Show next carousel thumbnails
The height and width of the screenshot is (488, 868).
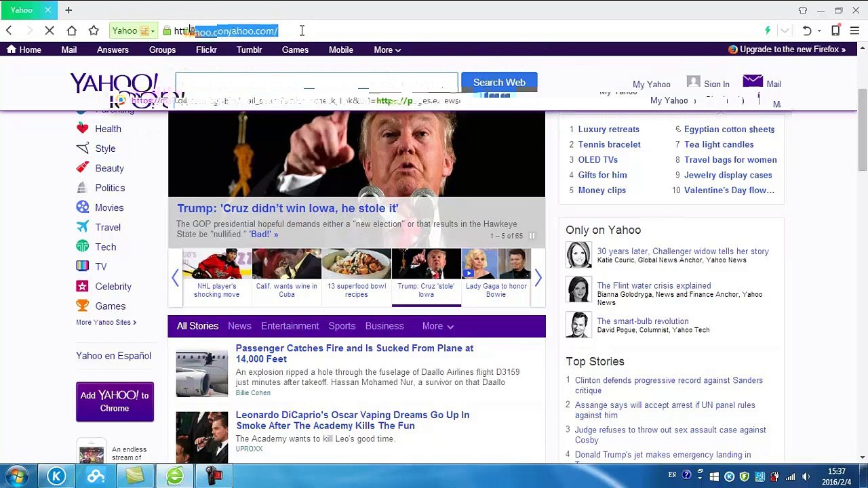[x=538, y=277]
